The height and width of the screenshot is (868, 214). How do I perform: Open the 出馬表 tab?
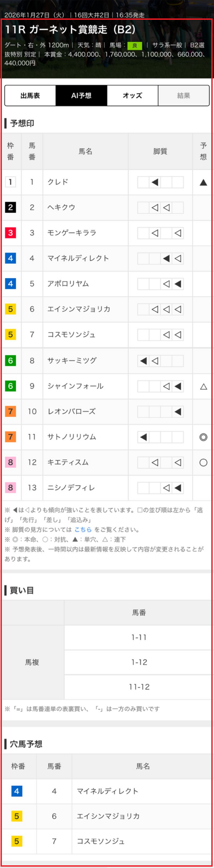pos(30,95)
